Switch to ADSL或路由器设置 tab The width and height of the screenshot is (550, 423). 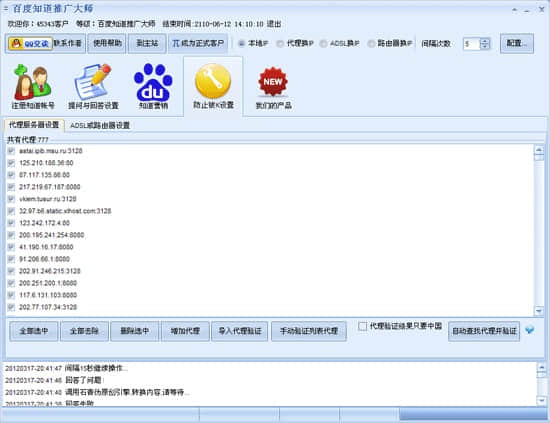100,125
